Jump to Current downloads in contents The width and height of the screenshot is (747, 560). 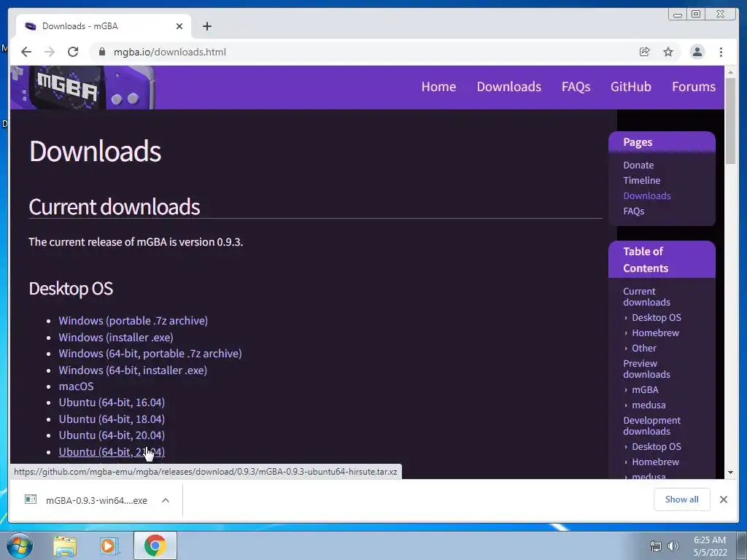click(x=646, y=297)
